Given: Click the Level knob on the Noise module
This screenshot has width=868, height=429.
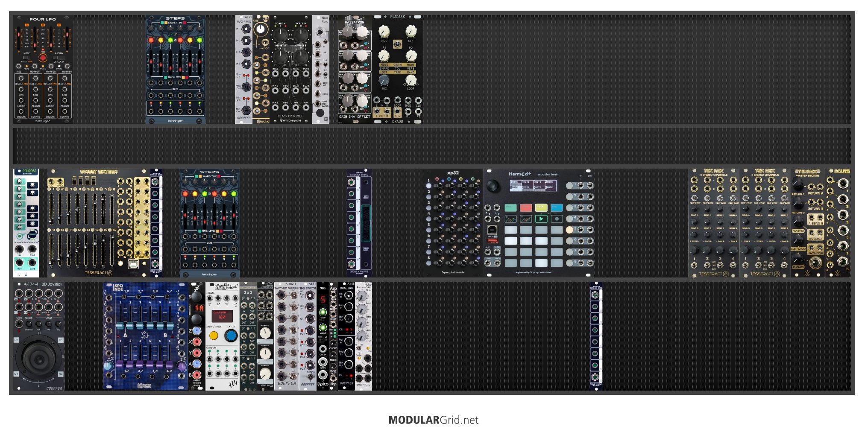Looking at the screenshot, I should [x=362, y=336].
